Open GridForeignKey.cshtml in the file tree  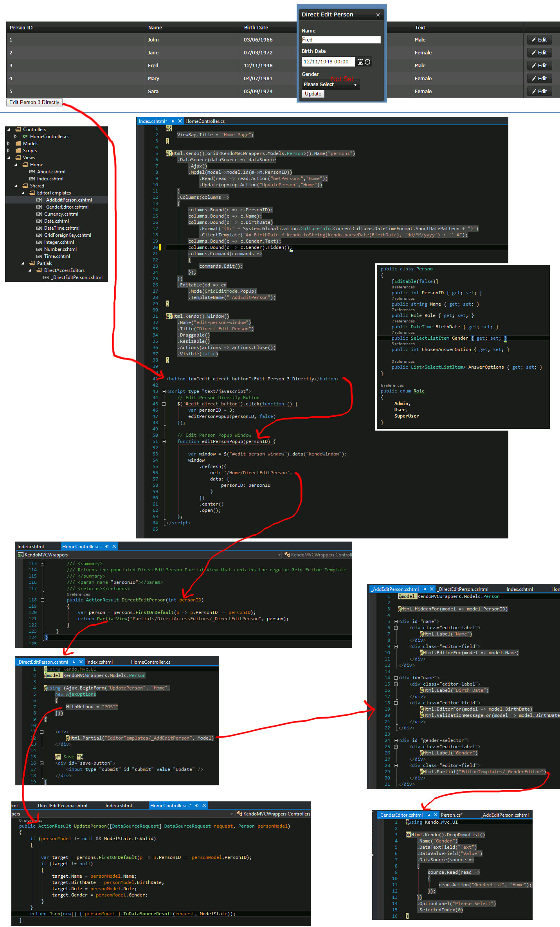point(68,235)
